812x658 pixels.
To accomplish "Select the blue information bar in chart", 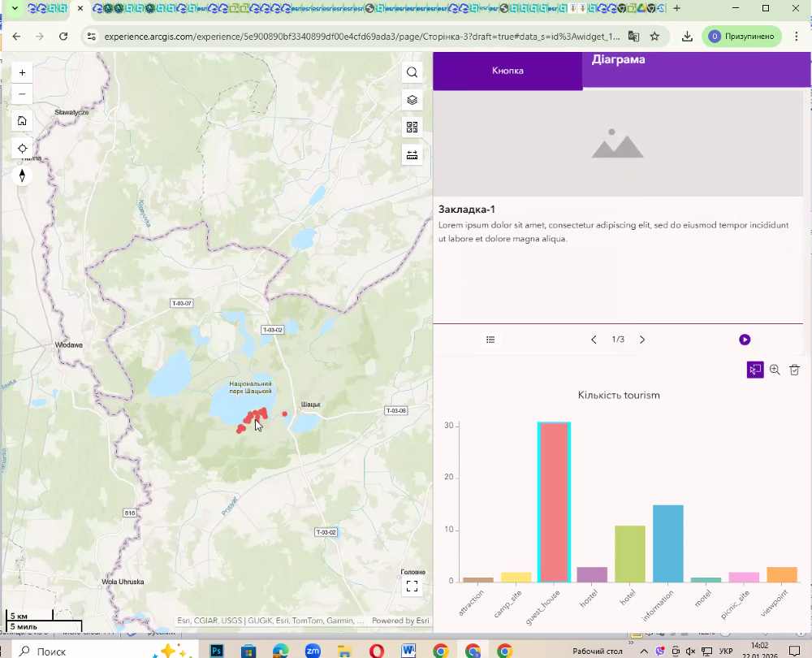I will (668, 543).
